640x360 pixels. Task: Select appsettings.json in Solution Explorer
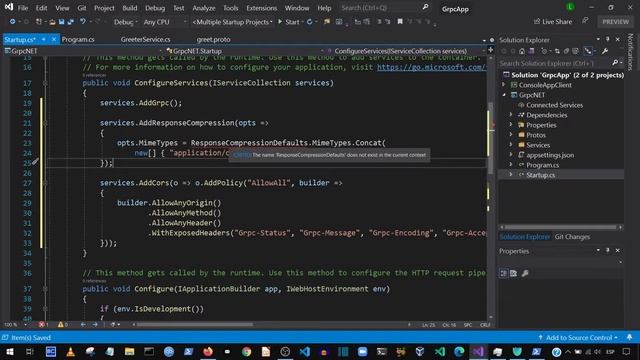coord(550,155)
